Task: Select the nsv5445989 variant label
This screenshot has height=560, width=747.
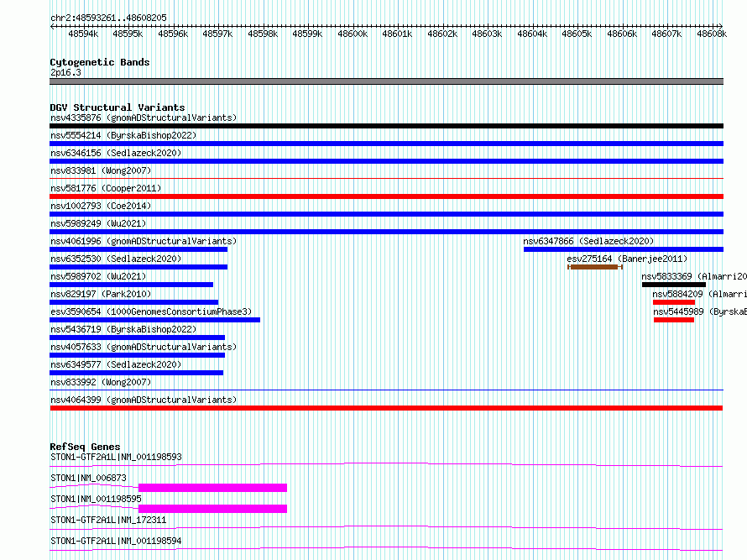Action: click(x=700, y=311)
